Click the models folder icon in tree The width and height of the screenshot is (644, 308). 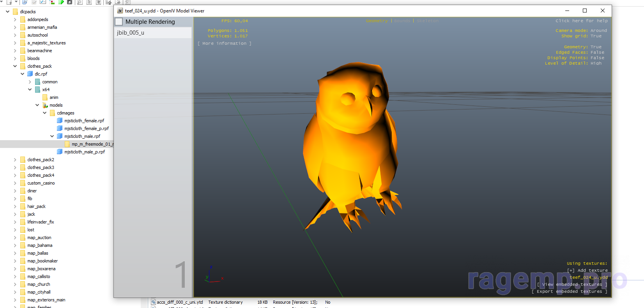(x=45, y=105)
